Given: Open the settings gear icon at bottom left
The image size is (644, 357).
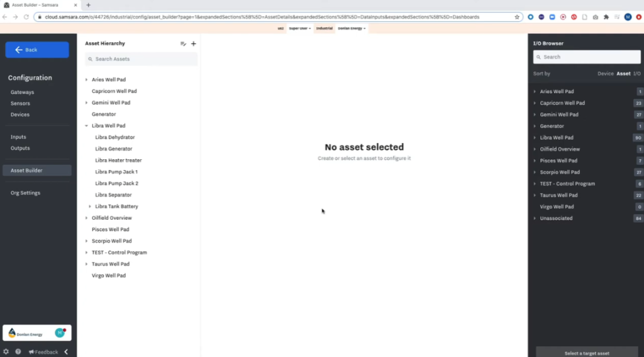Looking at the screenshot, I should click(x=6, y=352).
